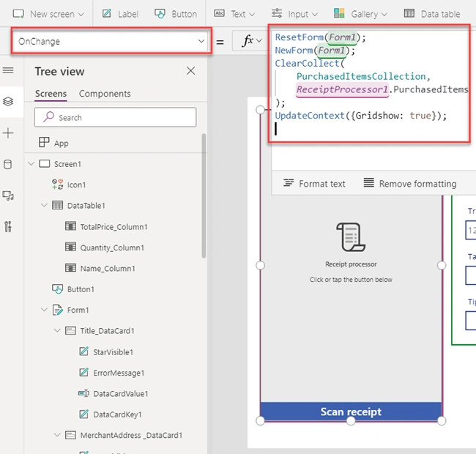Select DataCardKey1 tree item
This screenshot has width=476, height=454.
coord(117,414)
